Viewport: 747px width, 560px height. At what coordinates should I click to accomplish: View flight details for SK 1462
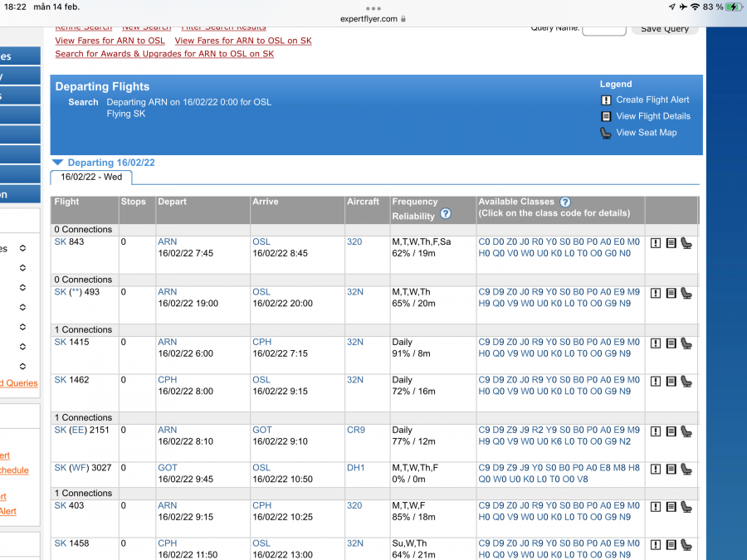tap(671, 382)
